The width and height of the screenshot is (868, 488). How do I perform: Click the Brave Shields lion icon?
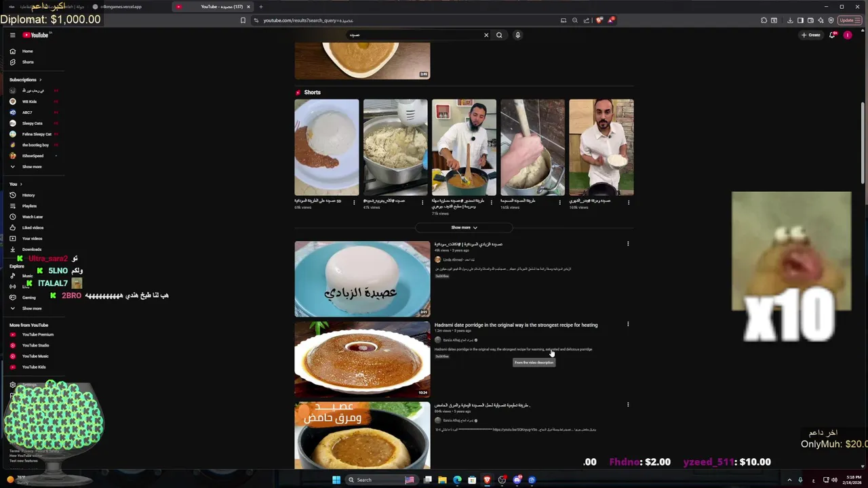599,20
